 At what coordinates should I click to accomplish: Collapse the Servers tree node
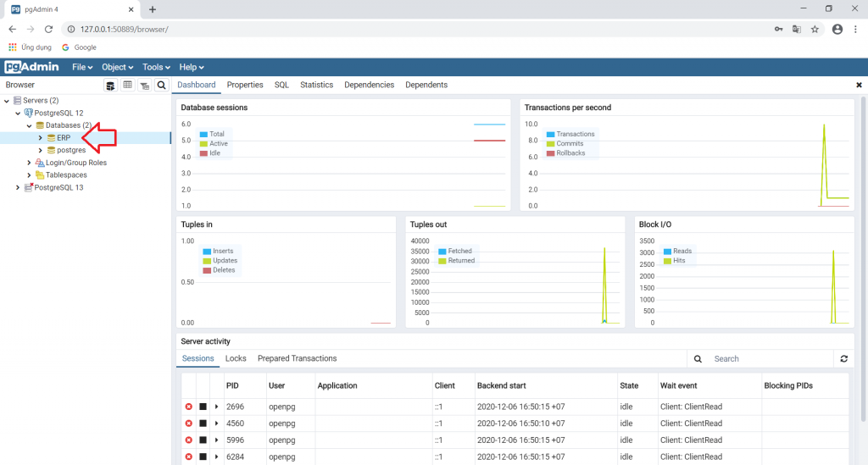pos(7,101)
